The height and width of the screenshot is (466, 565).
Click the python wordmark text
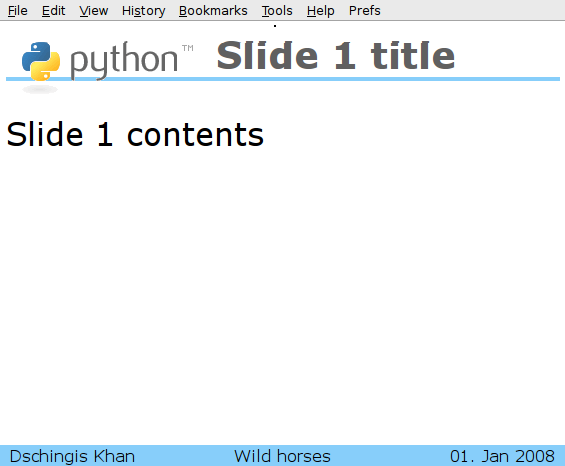(124, 60)
